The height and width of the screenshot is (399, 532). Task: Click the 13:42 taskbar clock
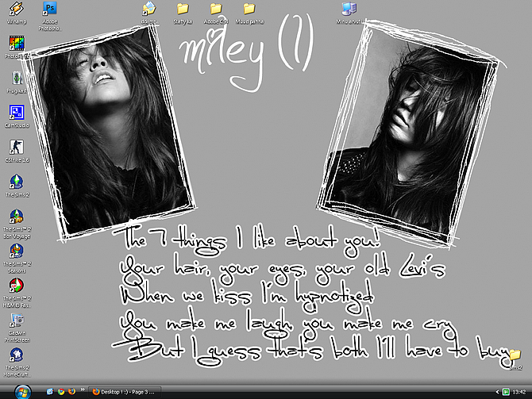pos(519,392)
